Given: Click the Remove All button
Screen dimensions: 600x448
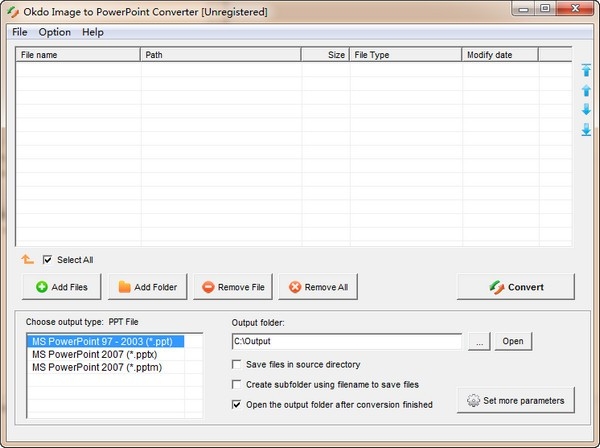Looking at the screenshot, I should point(318,287).
